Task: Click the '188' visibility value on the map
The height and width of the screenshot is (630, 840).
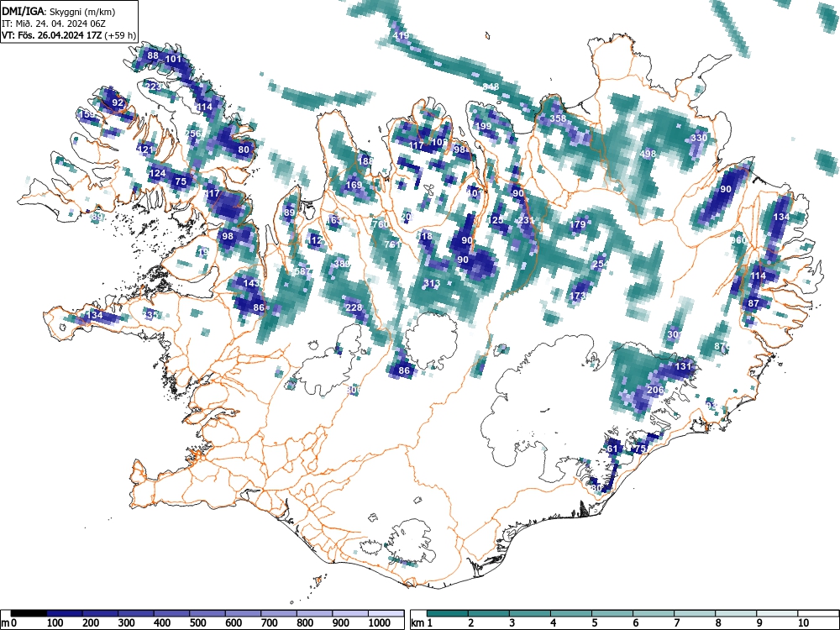Action: 366,160
